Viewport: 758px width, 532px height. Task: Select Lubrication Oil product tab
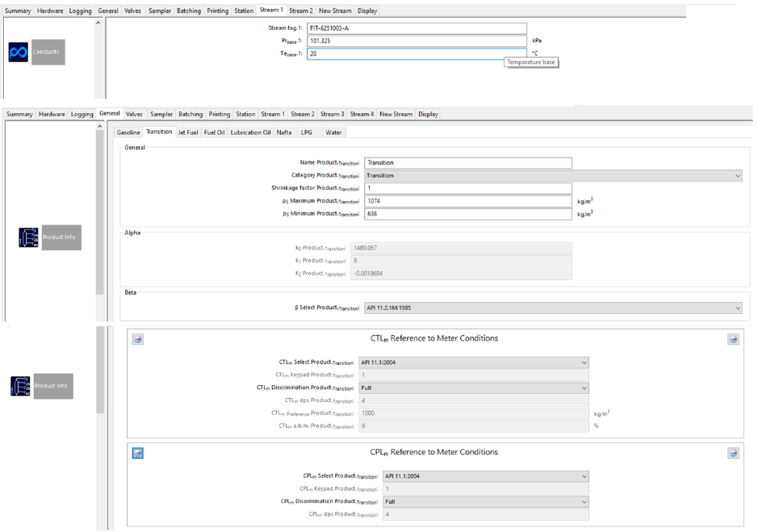[250, 132]
